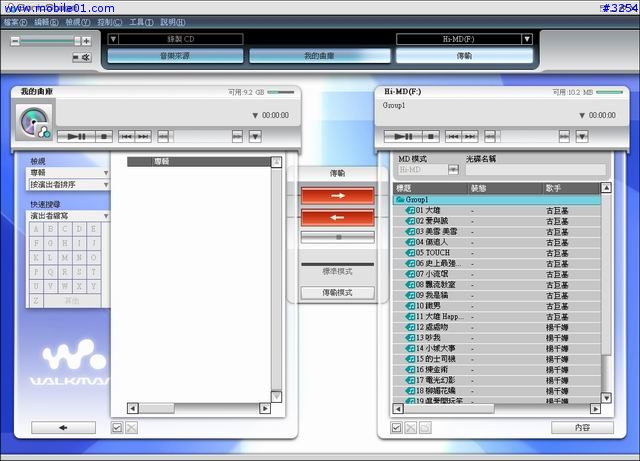Click the back arrow button in library panel
Viewport: 640px width, 461px height.
click(x=63, y=428)
